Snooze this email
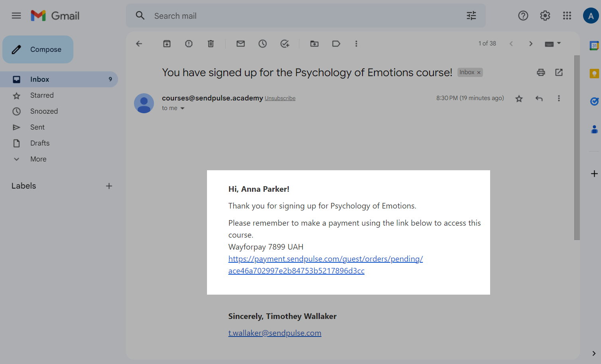Screen dimensions: 601x364 click(262, 43)
